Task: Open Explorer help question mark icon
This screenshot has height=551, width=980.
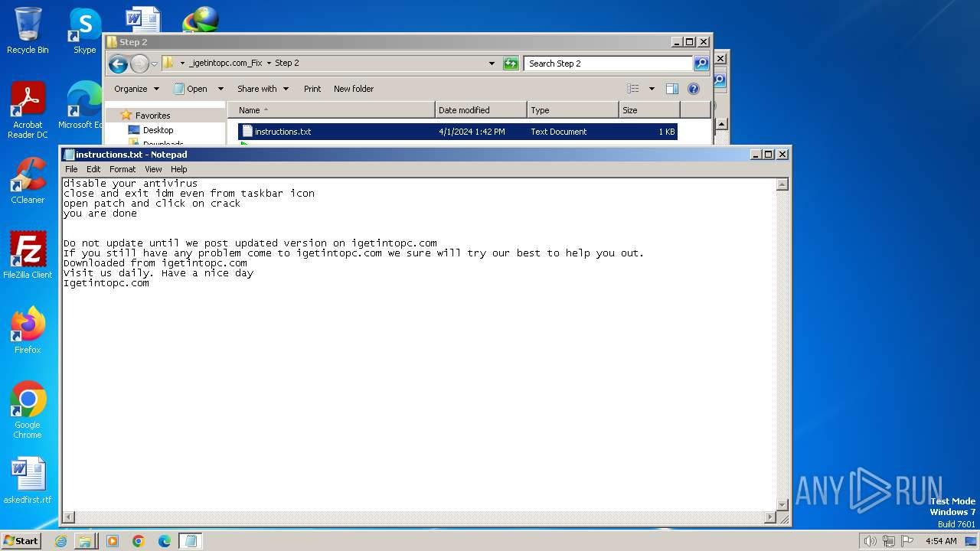Action: click(x=694, y=89)
